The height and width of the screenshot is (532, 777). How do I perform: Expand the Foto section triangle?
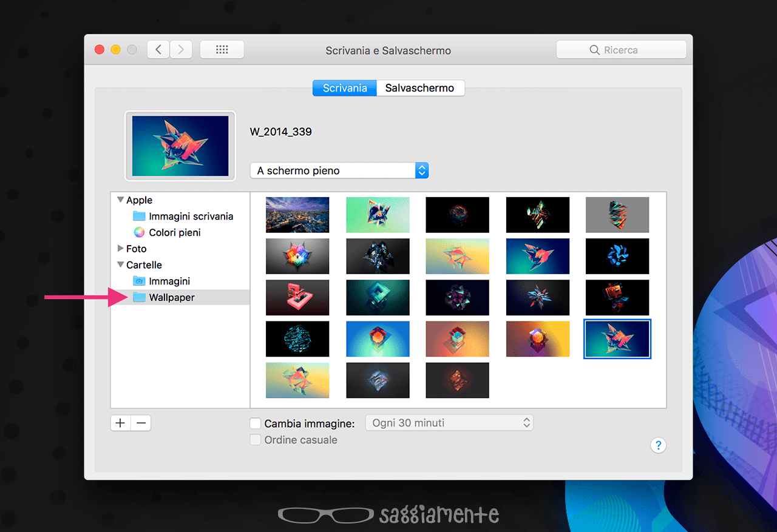click(x=120, y=248)
